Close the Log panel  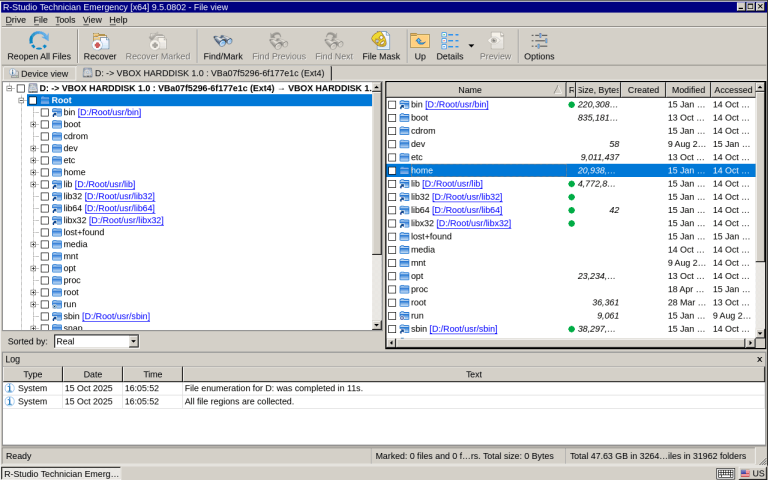pyautogui.click(x=759, y=358)
